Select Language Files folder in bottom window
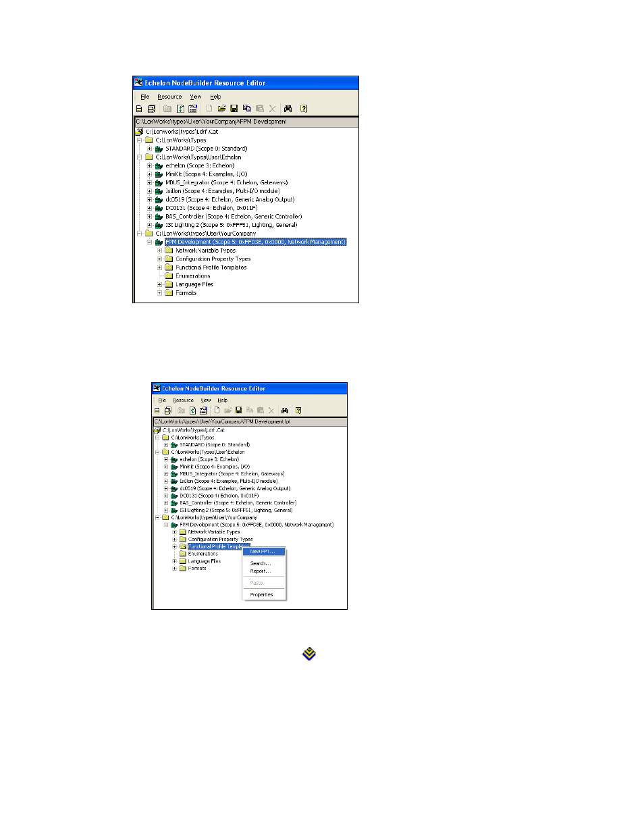 pos(205,561)
